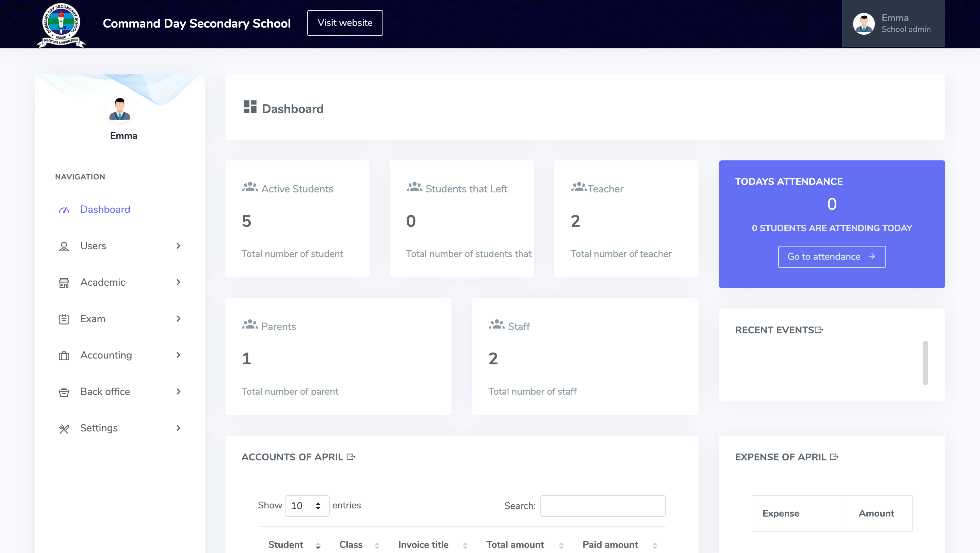The image size is (980, 553).
Task: Click the Exam clipboard icon in navigation
Action: (64, 319)
